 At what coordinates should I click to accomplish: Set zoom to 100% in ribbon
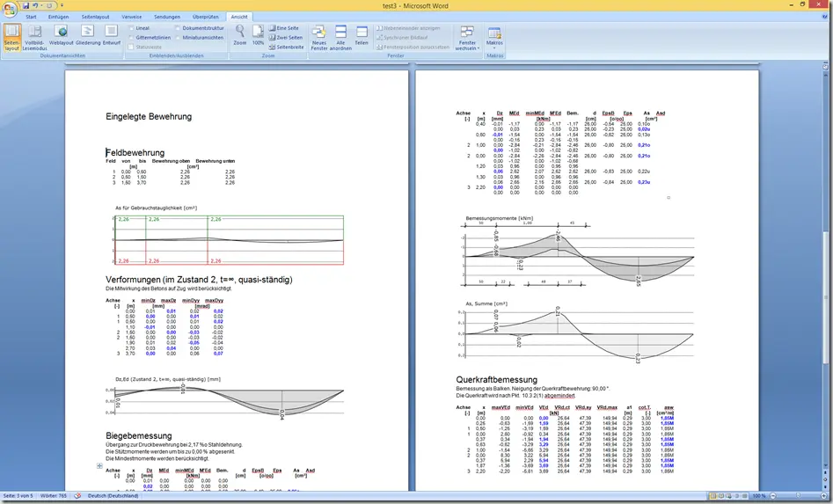259,35
